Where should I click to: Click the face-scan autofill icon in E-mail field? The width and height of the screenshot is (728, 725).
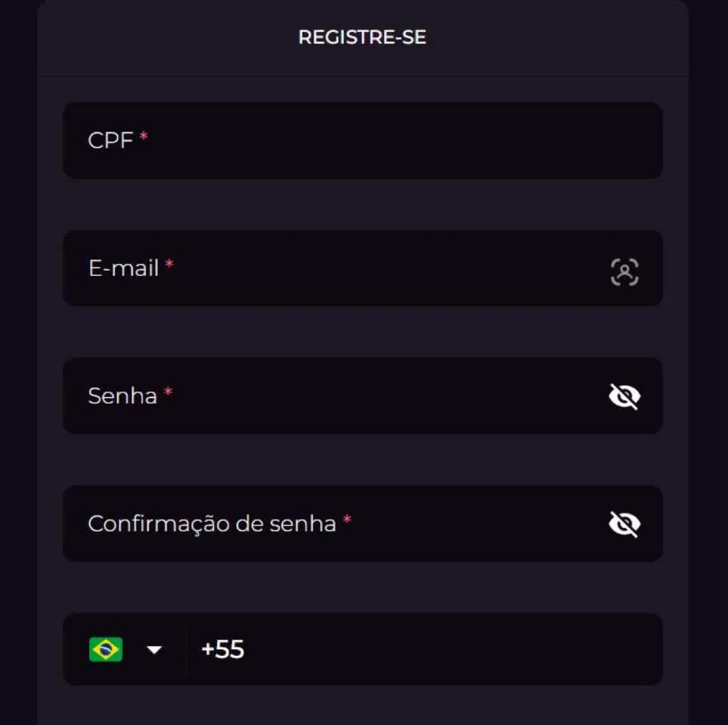click(x=624, y=272)
